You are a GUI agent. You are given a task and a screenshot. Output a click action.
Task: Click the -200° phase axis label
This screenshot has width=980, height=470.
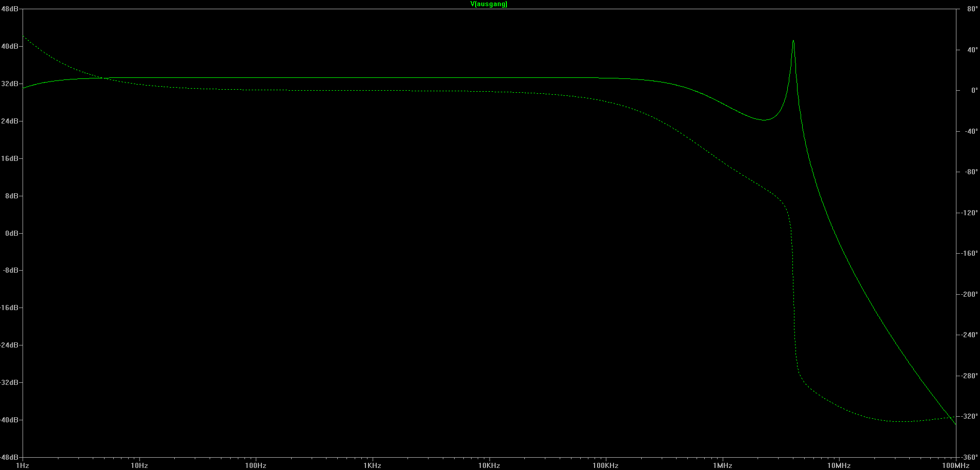click(x=970, y=294)
